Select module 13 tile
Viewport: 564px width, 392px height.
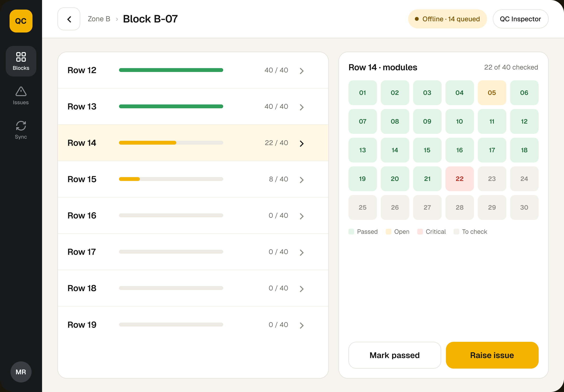click(x=362, y=150)
